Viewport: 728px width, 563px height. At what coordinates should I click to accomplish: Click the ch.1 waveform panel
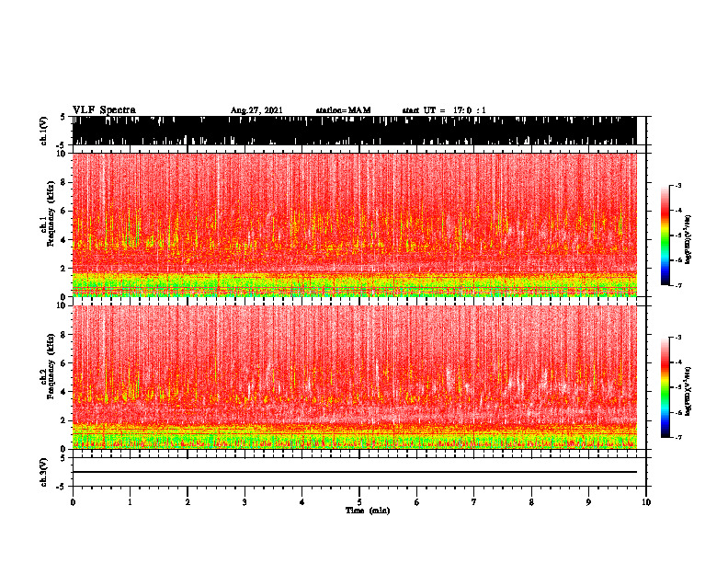pyautogui.click(x=355, y=131)
